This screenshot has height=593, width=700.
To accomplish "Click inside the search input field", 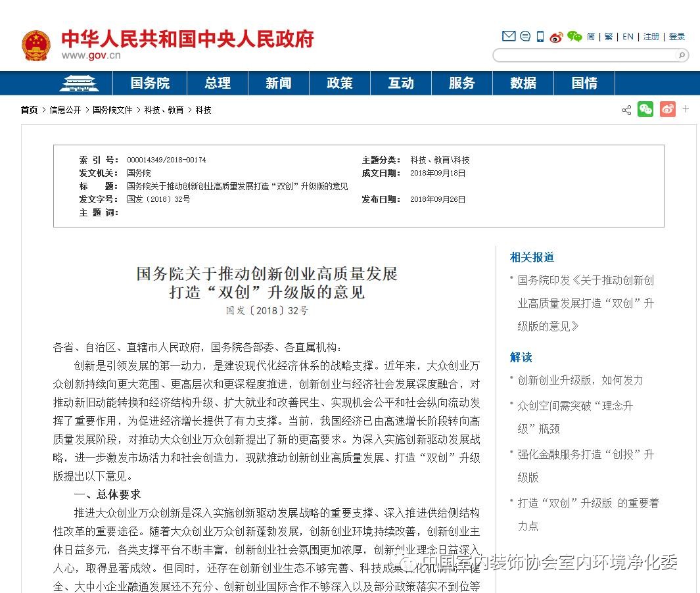I will coord(585,55).
